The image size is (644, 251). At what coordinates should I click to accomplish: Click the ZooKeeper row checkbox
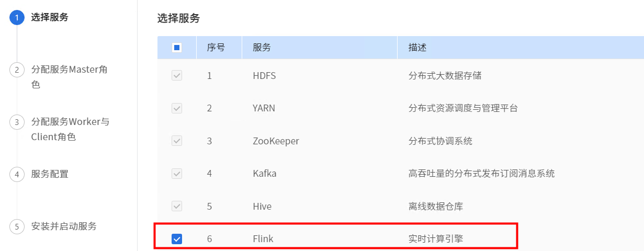(177, 141)
